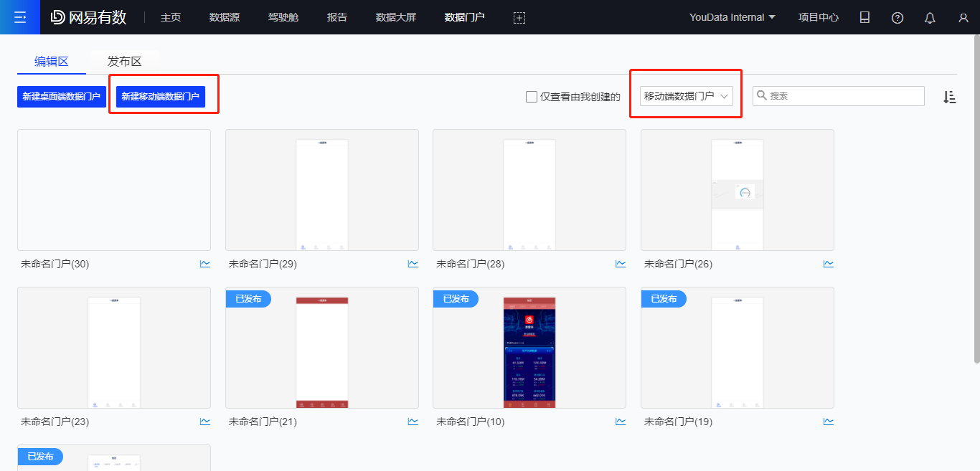Click the 未命名门户(21) title text

(263, 422)
